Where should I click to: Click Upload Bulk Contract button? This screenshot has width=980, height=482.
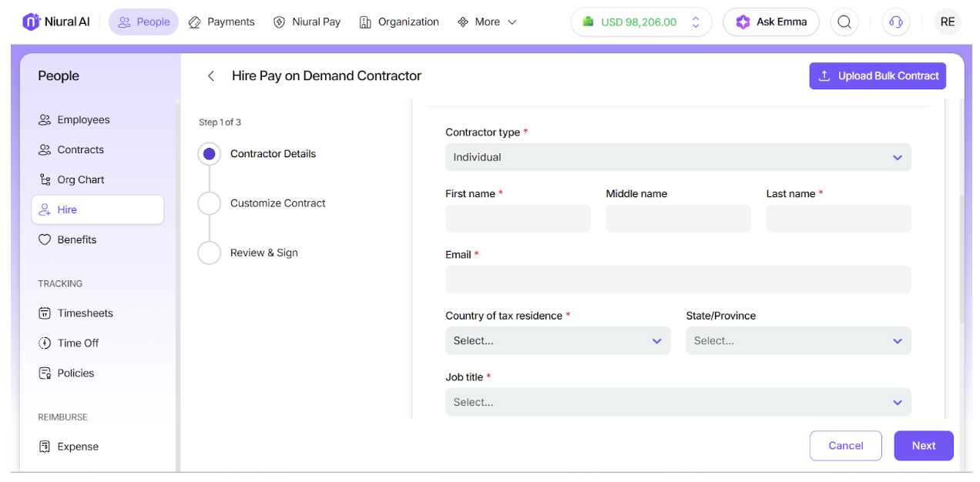[x=878, y=75]
